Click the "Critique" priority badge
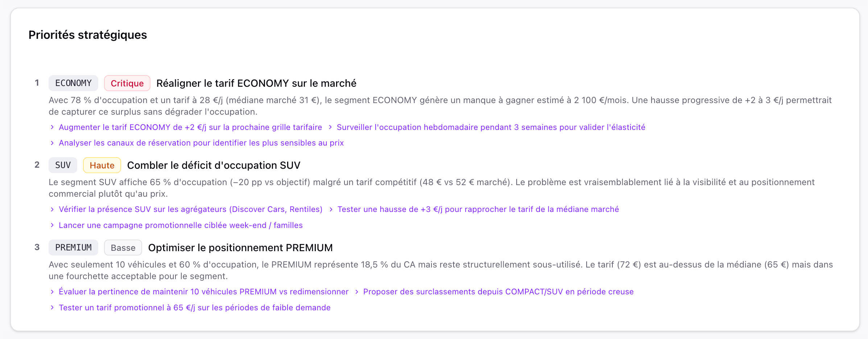Image resolution: width=868 pixels, height=339 pixels. pos(127,83)
